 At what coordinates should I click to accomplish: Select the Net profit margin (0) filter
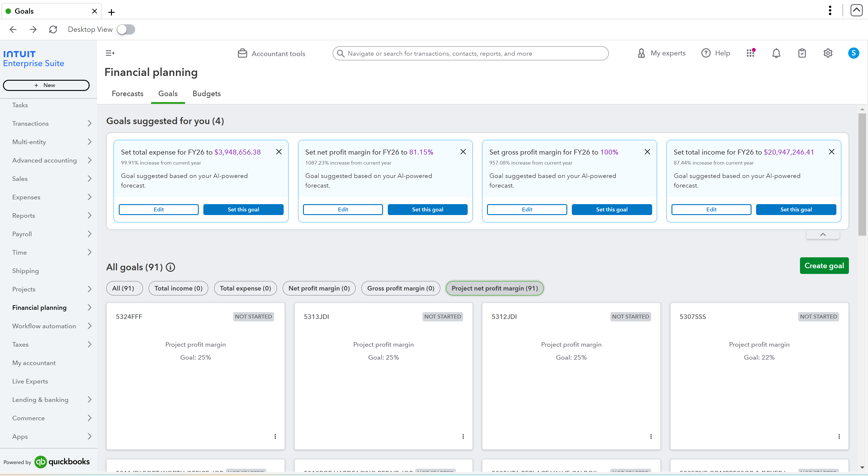(x=319, y=288)
